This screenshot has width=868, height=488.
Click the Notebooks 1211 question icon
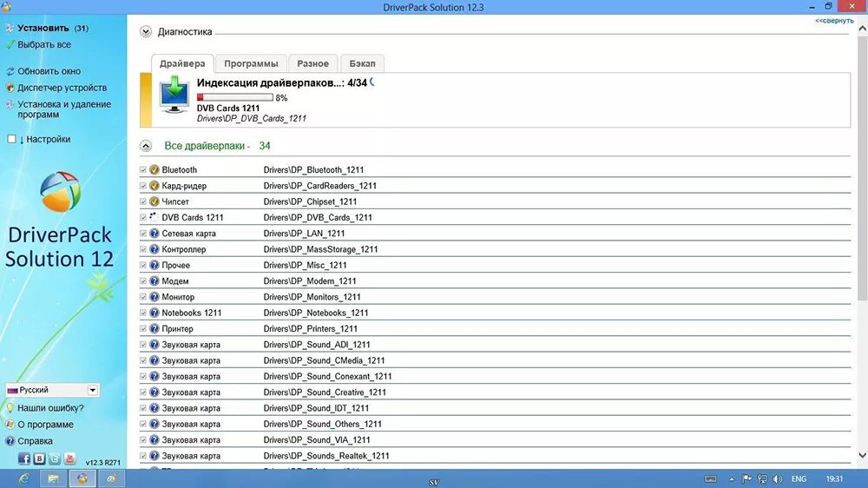click(155, 313)
